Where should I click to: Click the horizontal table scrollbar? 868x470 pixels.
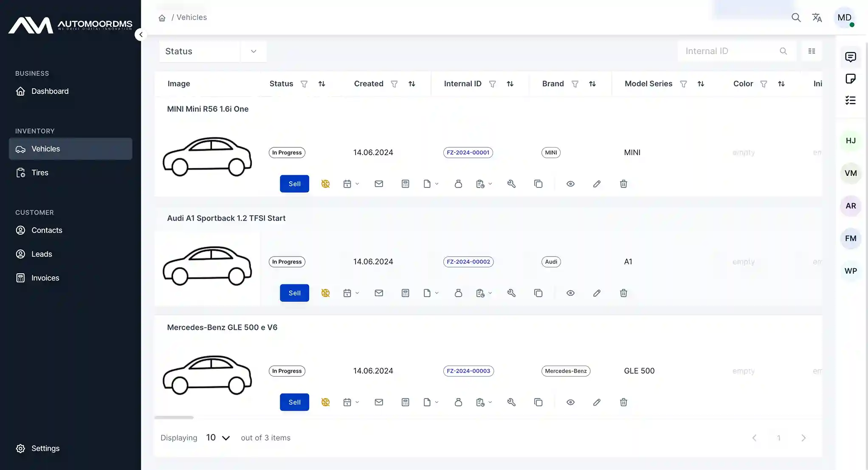174,417
